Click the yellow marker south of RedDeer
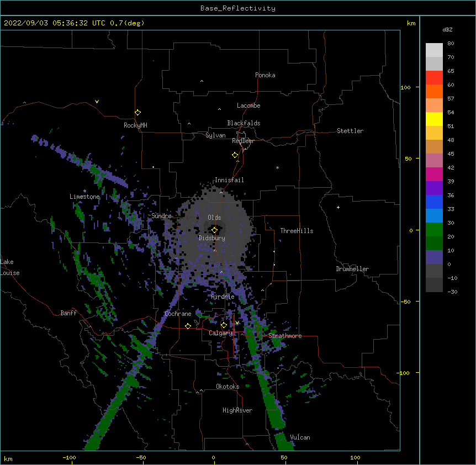476x465 pixels. pyautogui.click(x=235, y=155)
